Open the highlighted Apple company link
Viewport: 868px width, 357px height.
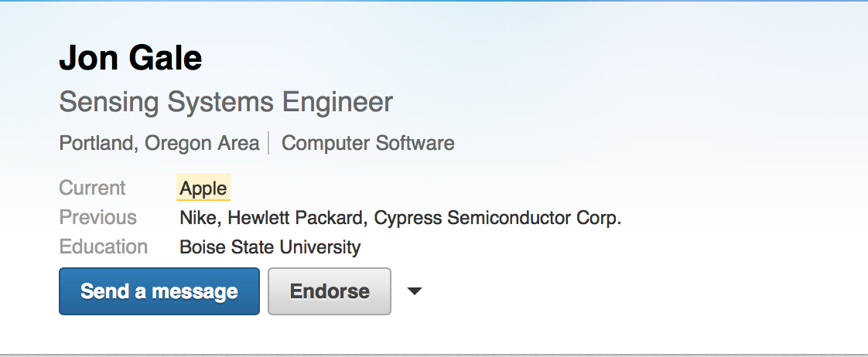pos(203,188)
